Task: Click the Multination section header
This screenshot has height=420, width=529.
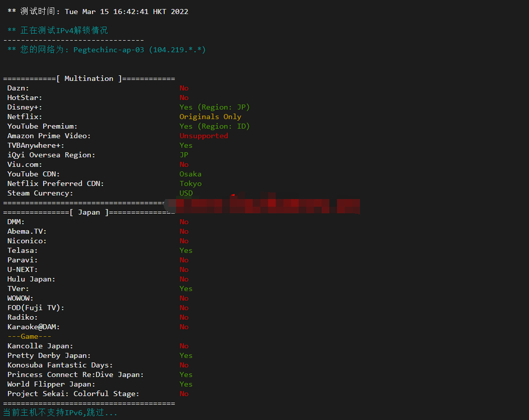Action: pos(89,79)
